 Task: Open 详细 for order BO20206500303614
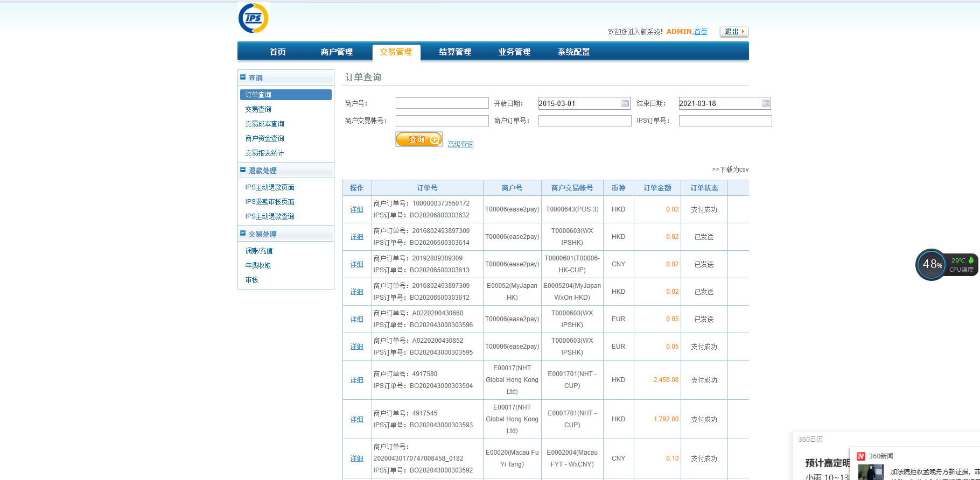click(357, 237)
